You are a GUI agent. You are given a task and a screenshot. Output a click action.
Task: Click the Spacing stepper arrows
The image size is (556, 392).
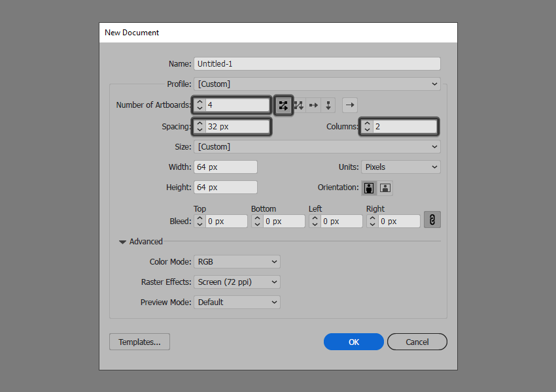(200, 126)
